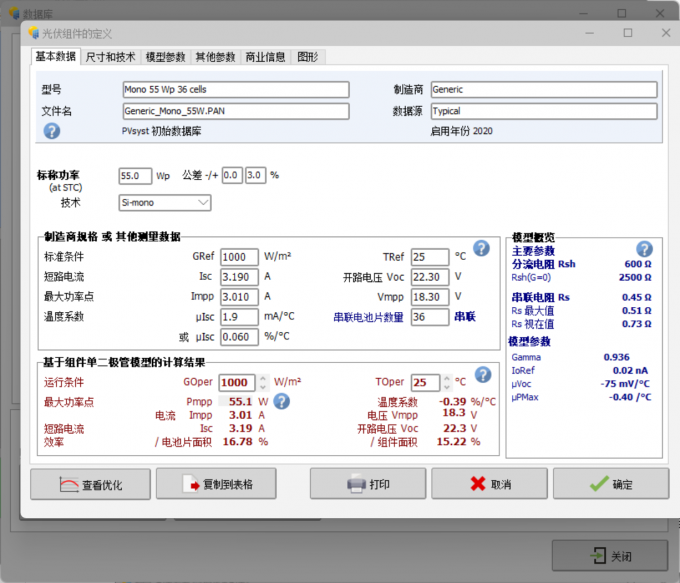This screenshot has height=583, width=680.
Task: Decrease TOper value with down arrow
Action: click(x=447, y=387)
